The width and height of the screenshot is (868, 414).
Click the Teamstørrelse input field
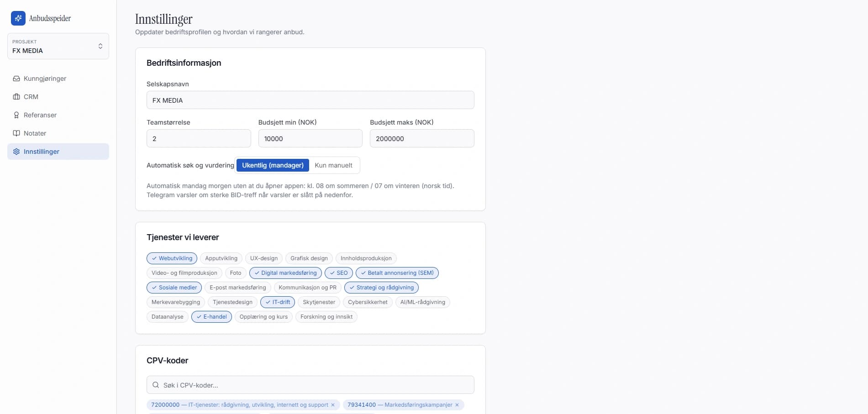(199, 138)
